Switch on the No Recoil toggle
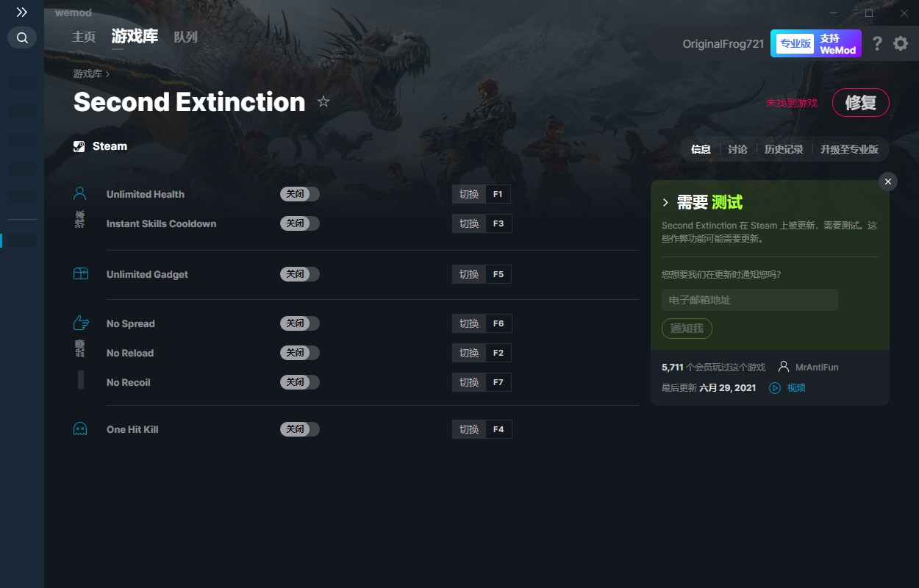Screen dimensions: 919x588 (300, 382)
